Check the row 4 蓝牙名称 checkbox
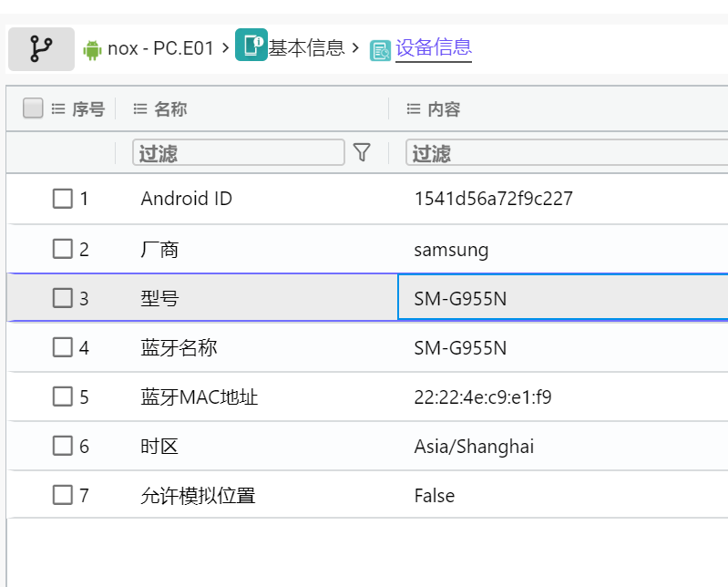Image resolution: width=728 pixels, height=587 pixels. click(x=63, y=347)
